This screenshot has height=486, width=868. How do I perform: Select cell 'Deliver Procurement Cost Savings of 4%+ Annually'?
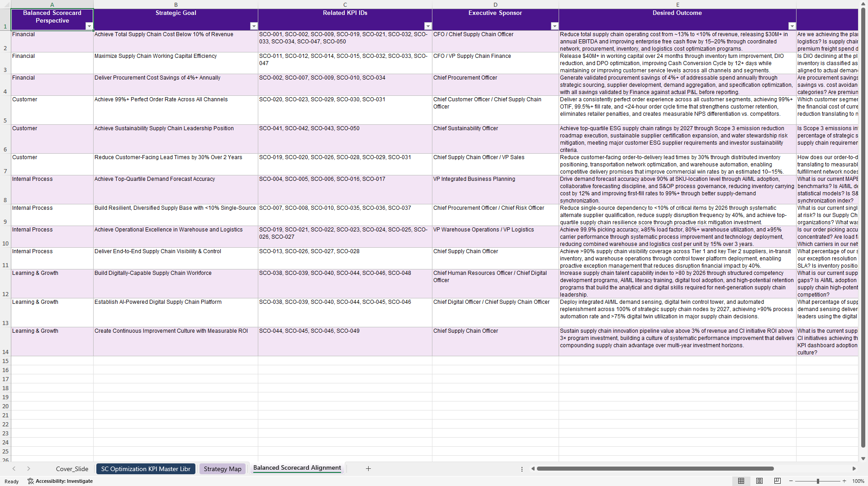coord(175,85)
